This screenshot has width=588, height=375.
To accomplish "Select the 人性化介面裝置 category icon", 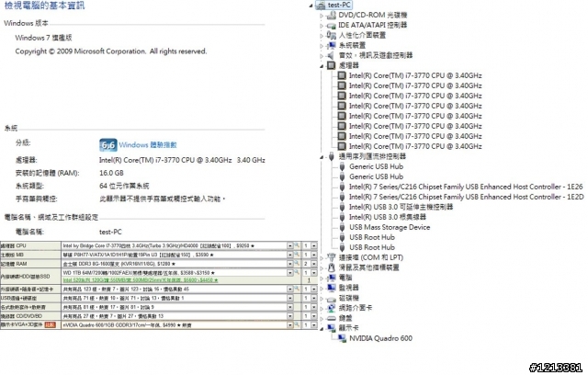I will click(x=331, y=35).
